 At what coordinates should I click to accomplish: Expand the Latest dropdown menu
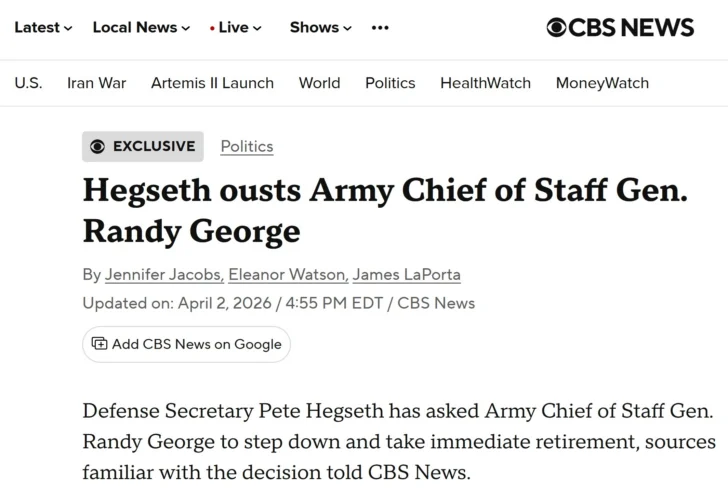43,28
